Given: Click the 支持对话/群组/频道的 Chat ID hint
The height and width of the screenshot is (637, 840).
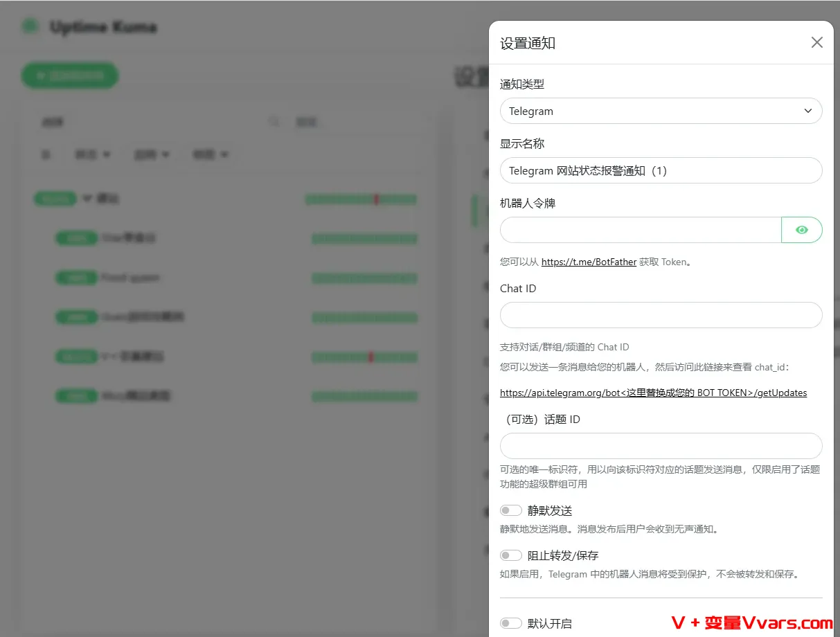Looking at the screenshot, I should pos(564,347).
